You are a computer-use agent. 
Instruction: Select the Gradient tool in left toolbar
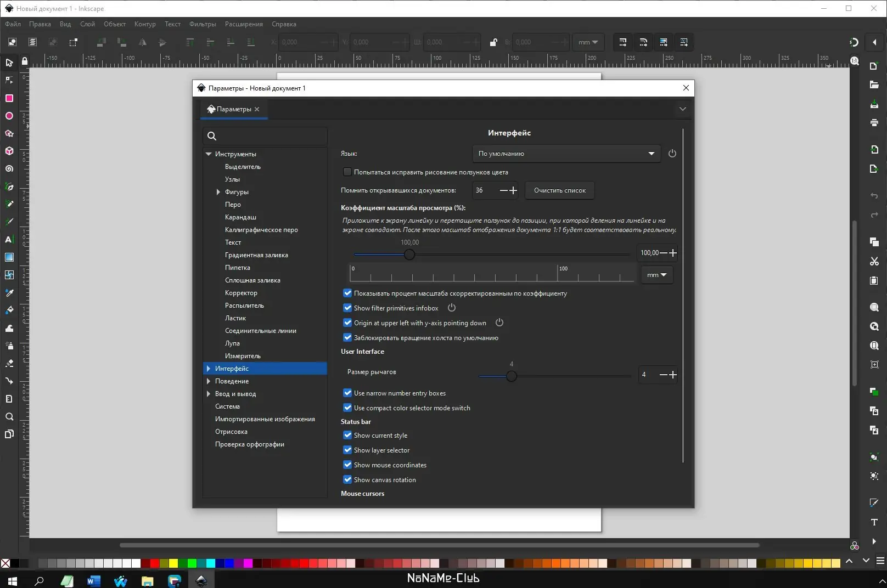(9, 257)
